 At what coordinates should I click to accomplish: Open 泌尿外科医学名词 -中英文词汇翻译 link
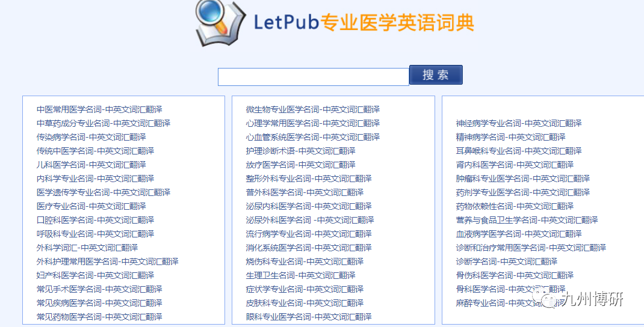pyautogui.click(x=310, y=220)
